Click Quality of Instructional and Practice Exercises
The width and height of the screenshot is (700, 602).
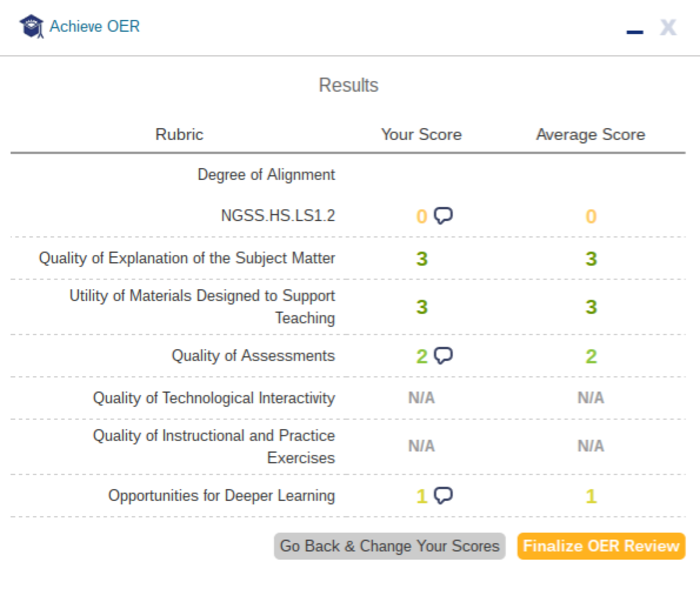coord(214,447)
